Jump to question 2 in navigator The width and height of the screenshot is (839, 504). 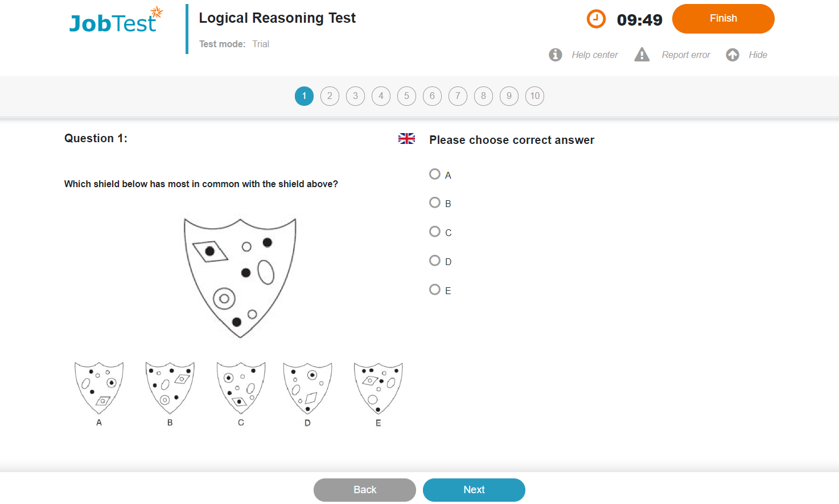click(330, 96)
